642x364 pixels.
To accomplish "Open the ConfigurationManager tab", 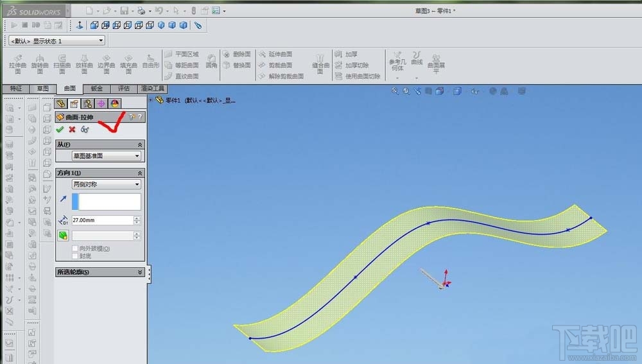I will 87,103.
